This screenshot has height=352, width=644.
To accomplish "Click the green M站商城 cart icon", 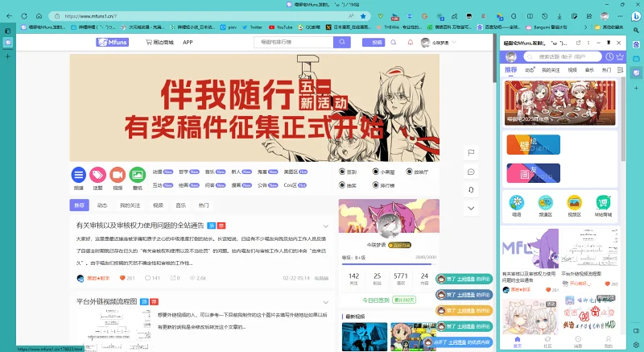I will tap(603, 202).
